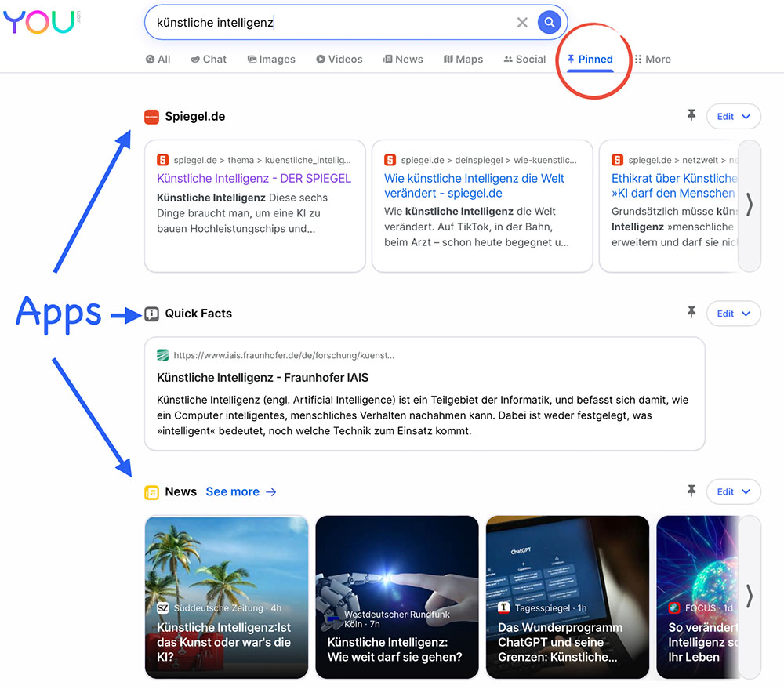Open the FOCUS news card
The image size is (784, 689).
click(698, 597)
